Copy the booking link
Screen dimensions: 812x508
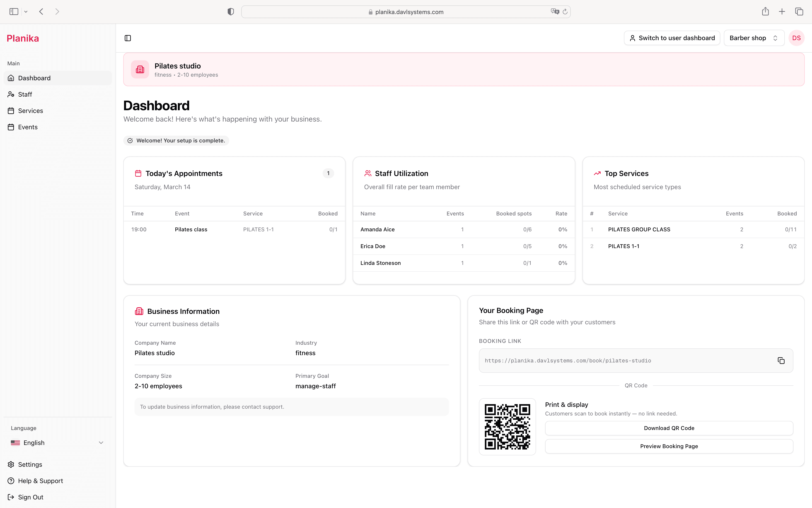tap(781, 361)
